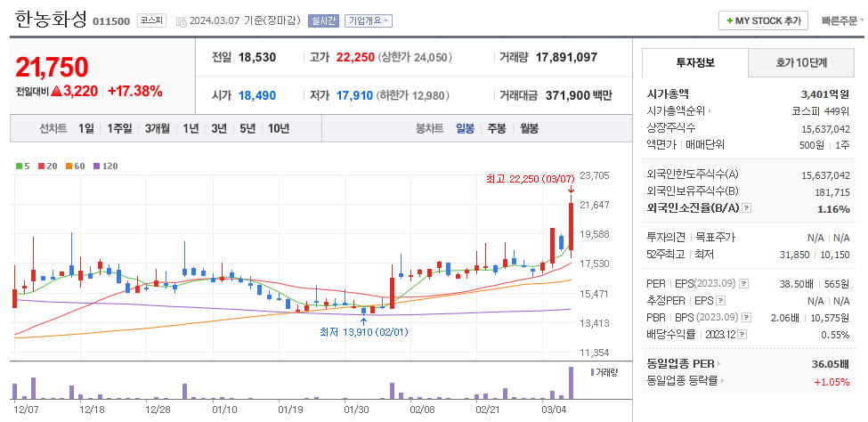Click the 실시간 button
This screenshot has width=868, height=422.
pos(323,21)
